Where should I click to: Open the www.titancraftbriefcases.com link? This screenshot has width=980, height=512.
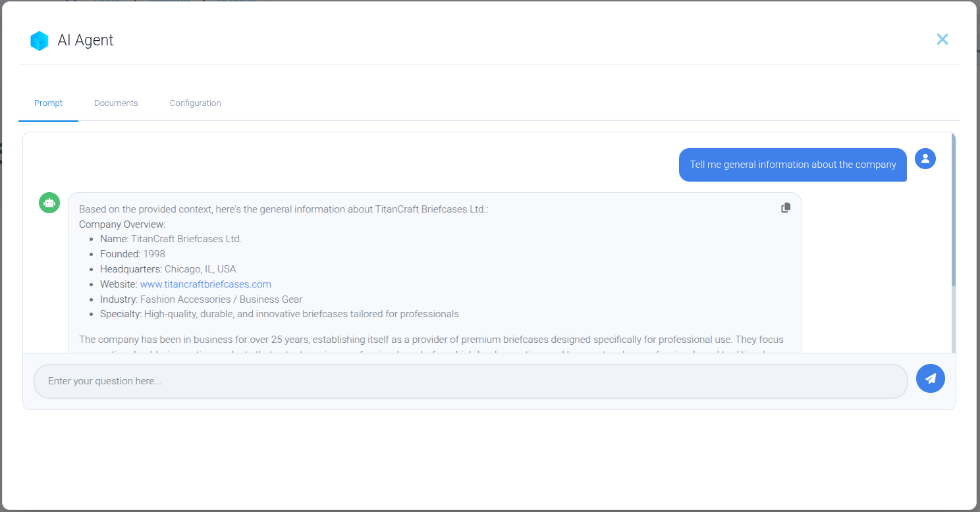[x=205, y=284]
